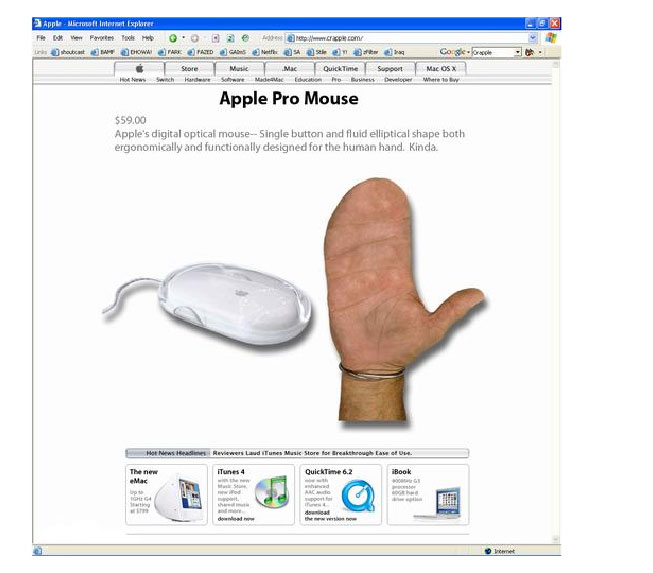Screen dimensions: 653x573
Task: Open the Stile links bar shortcut
Action: point(317,52)
